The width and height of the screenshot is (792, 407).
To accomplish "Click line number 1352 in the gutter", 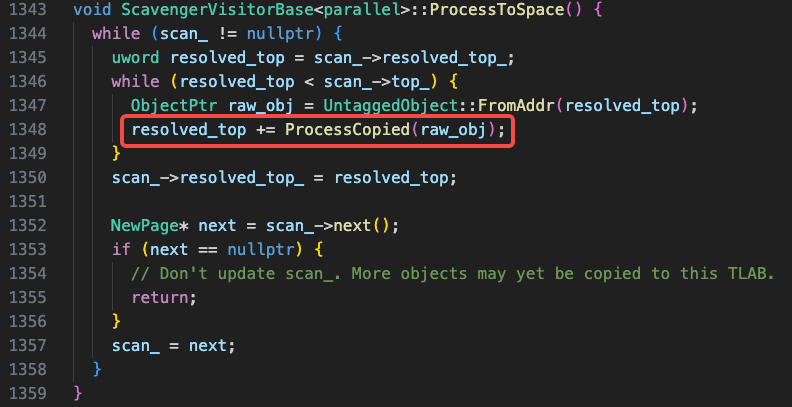I will tap(28, 226).
